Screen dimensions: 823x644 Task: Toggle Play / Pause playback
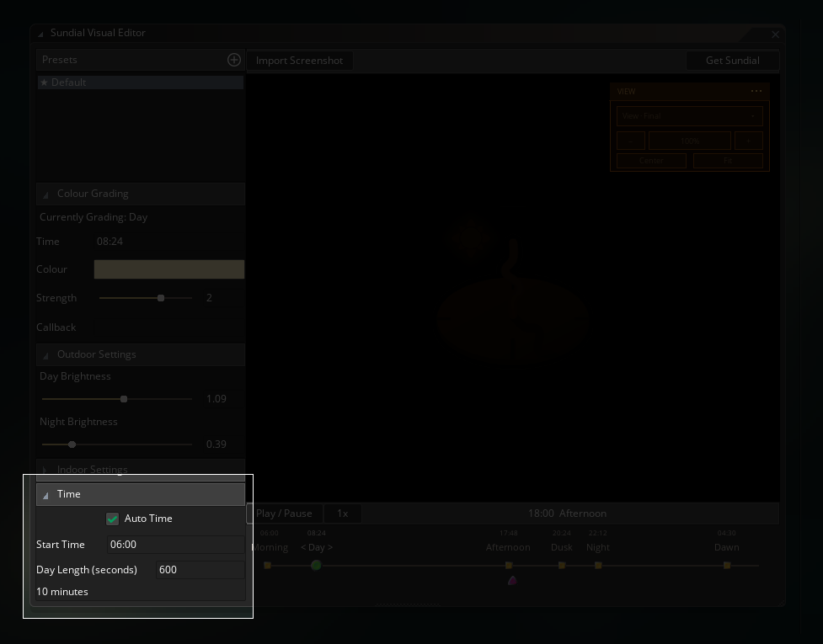[284, 514]
